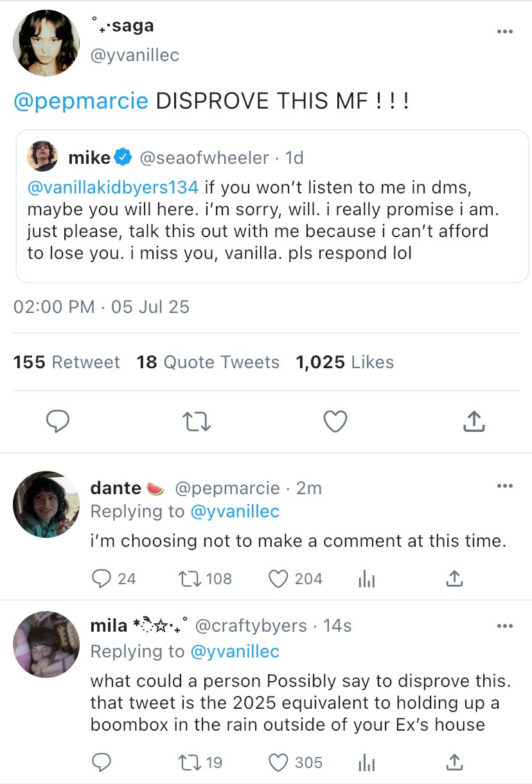Open more options on saga's tweet
Screen dimensions: 532x784
(x=505, y=31)
